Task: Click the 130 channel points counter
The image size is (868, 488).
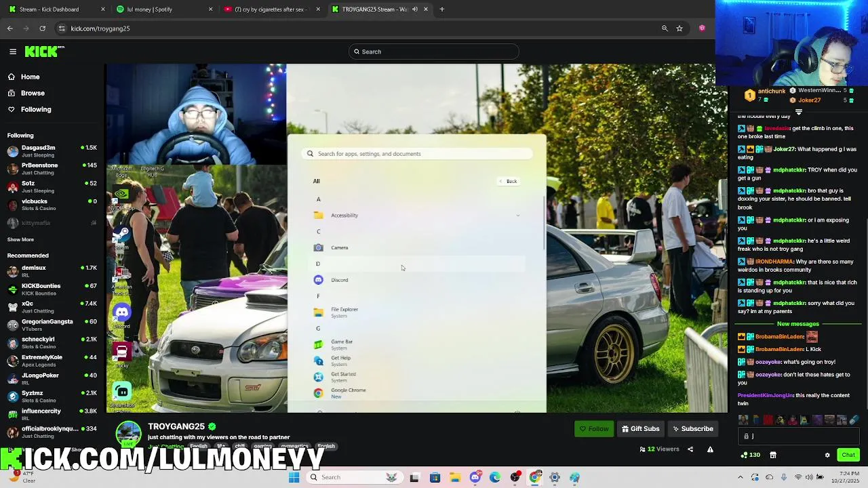Action: [750, 455]
